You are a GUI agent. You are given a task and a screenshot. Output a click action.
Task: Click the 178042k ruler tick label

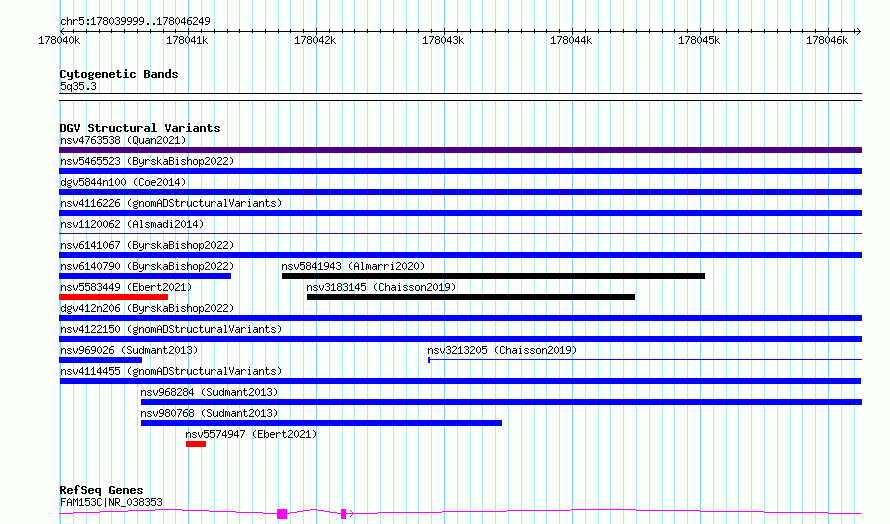click(315, 40)
